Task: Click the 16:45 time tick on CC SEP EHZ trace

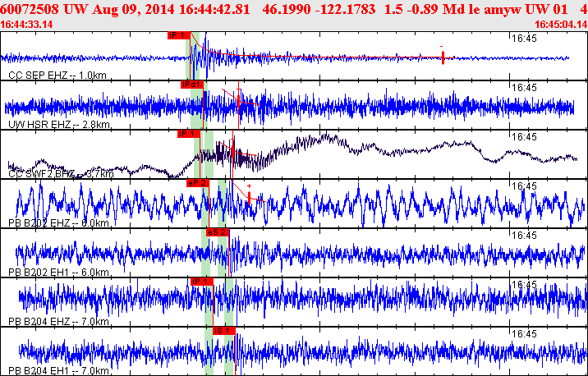Action: click(522, 39)
